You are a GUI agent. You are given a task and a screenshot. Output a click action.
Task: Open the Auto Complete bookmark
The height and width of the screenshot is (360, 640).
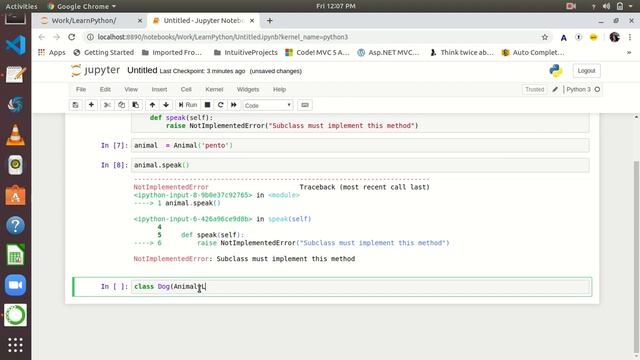533,52
